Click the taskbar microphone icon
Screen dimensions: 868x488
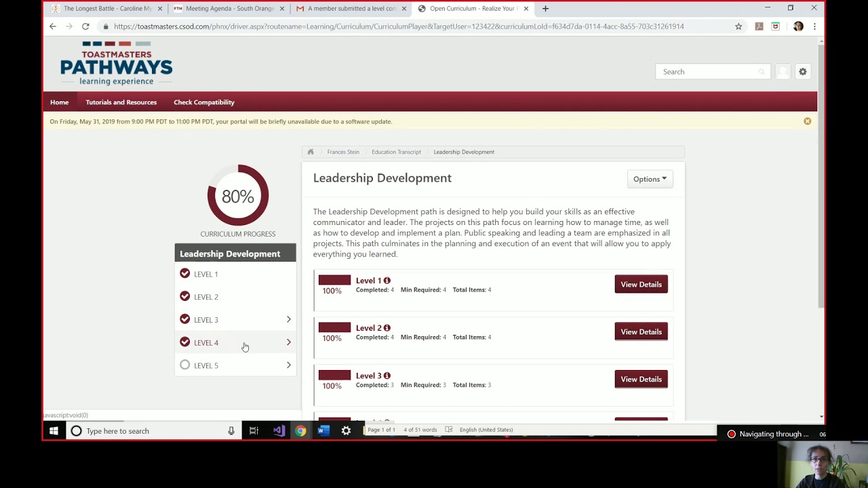231,431
